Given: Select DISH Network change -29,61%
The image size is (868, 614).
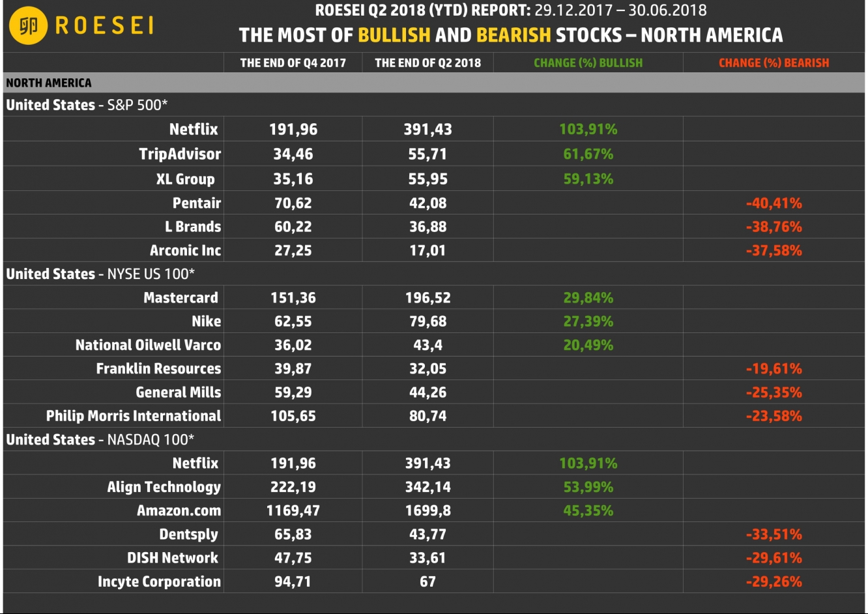Looking at the screenshot, I should 774,558.
